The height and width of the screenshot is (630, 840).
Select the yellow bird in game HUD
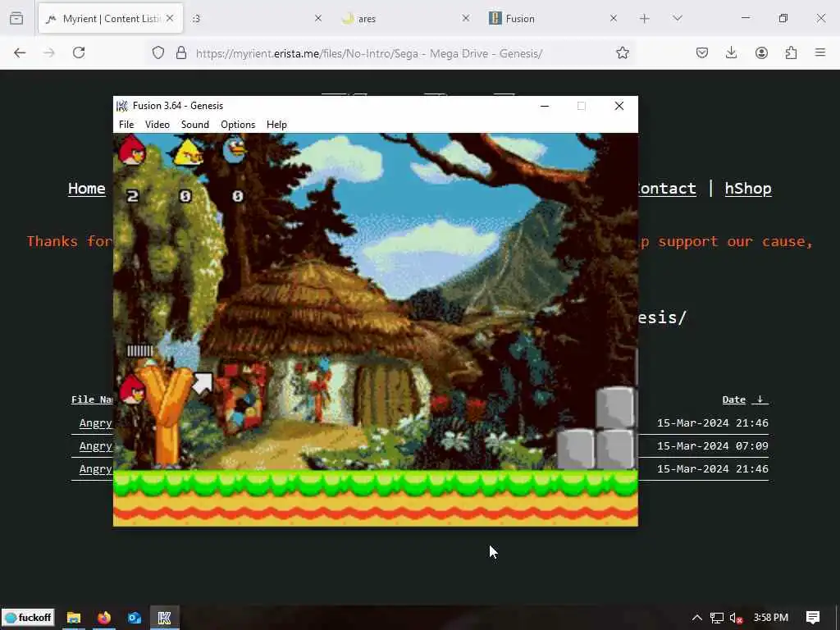click(188, 152)
